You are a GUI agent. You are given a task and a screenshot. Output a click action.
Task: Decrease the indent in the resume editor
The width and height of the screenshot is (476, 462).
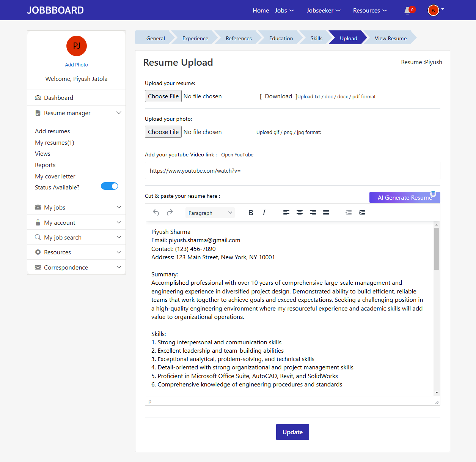(349, 213)
